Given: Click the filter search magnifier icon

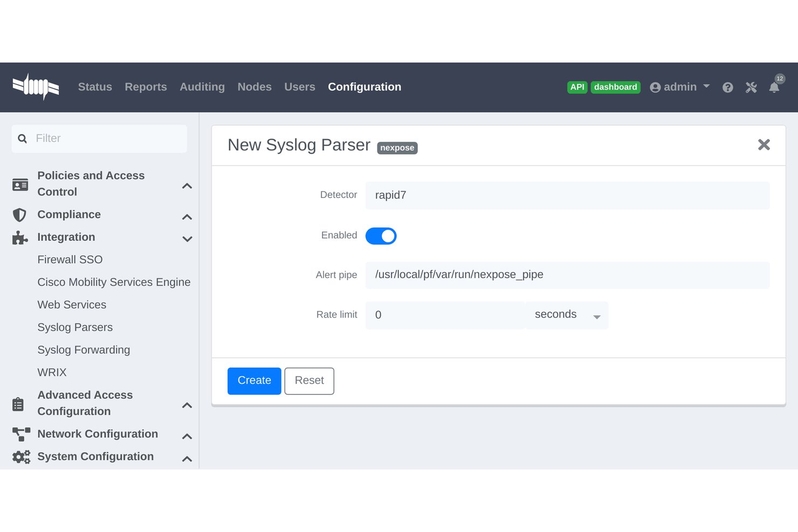Looking at the screenshot, I should tap(22, 139).
